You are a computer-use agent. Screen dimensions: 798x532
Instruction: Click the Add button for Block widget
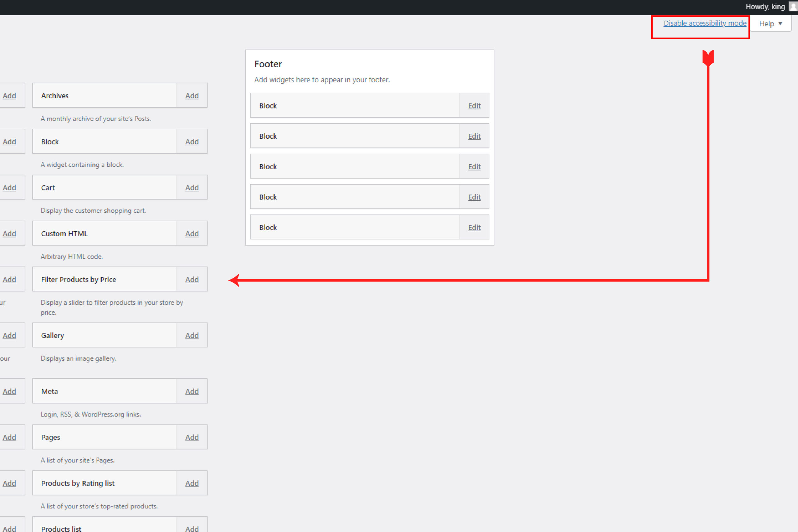(x=191, y=141)
